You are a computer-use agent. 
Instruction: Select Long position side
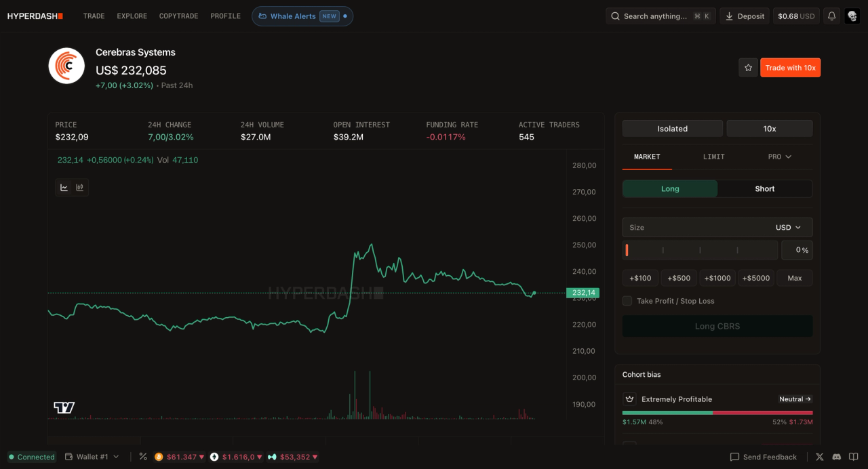click(x=670, y=188)
